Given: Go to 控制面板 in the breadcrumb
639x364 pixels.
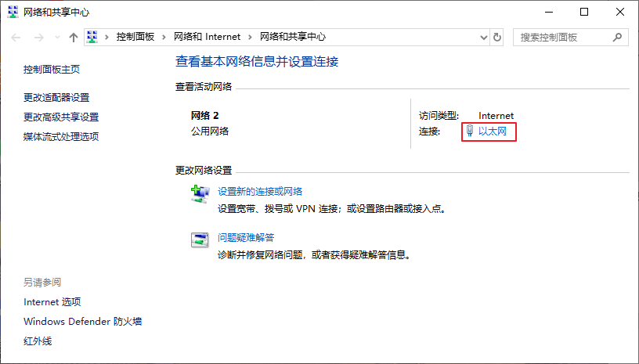Looking at the screenshot, I should (x=135, y=37).
